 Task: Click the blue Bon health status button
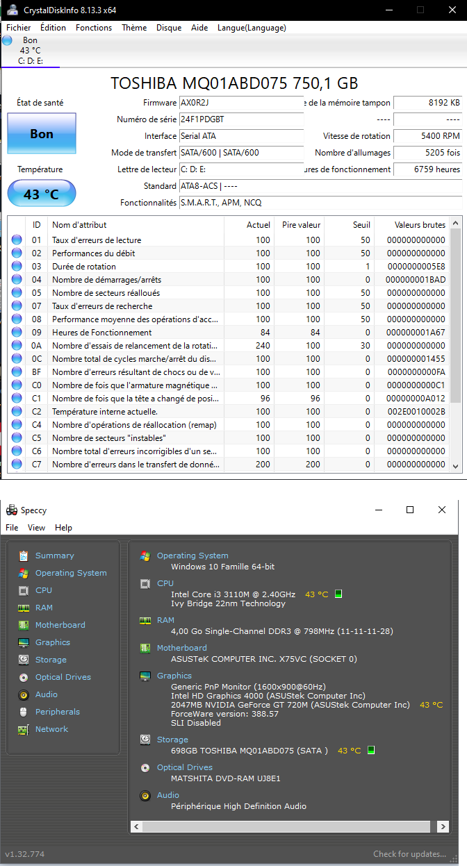coord(42,134)
